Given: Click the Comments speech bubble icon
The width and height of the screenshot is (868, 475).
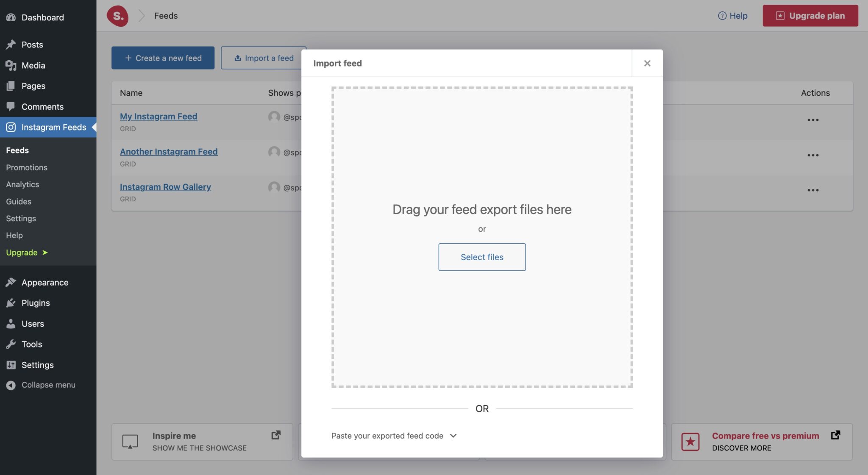Looking at the screenshot, I should coord(11,107).
